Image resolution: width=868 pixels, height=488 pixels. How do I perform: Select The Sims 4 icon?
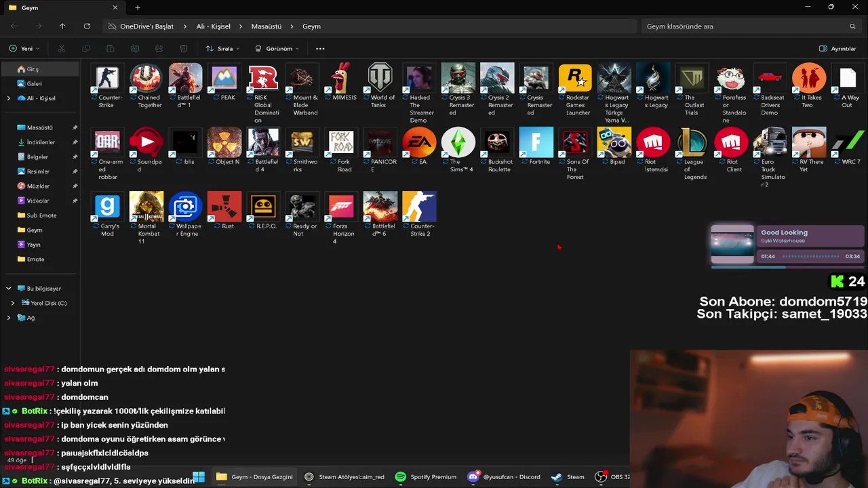(458, 142)
